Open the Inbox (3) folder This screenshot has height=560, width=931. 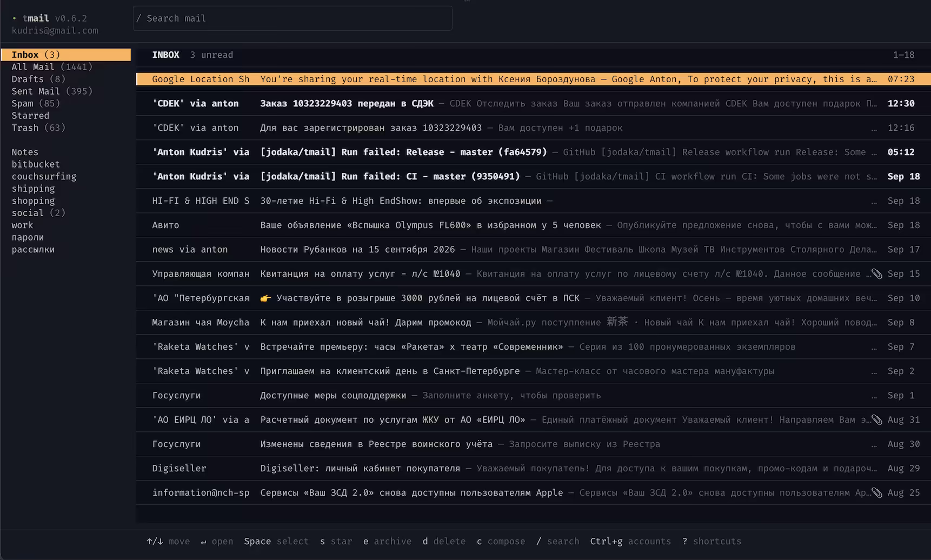click(x=66, y=55)
